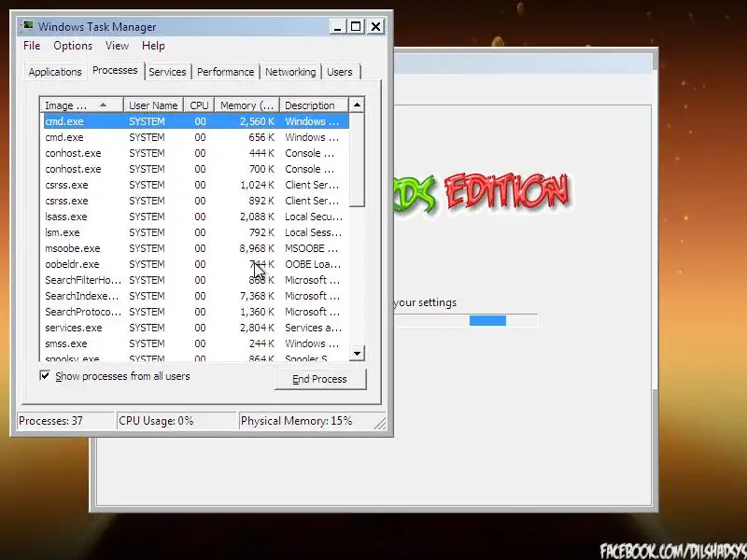Click the scroll-down arrow of process list

coord(357,354)
